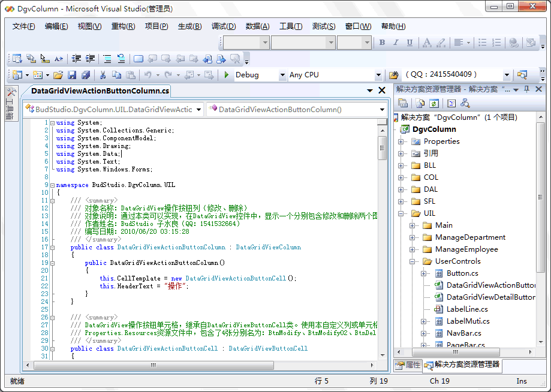Open the active document list dropdown arrow
The height and width of the screenshot is (392, 551).
coord(370,91)
